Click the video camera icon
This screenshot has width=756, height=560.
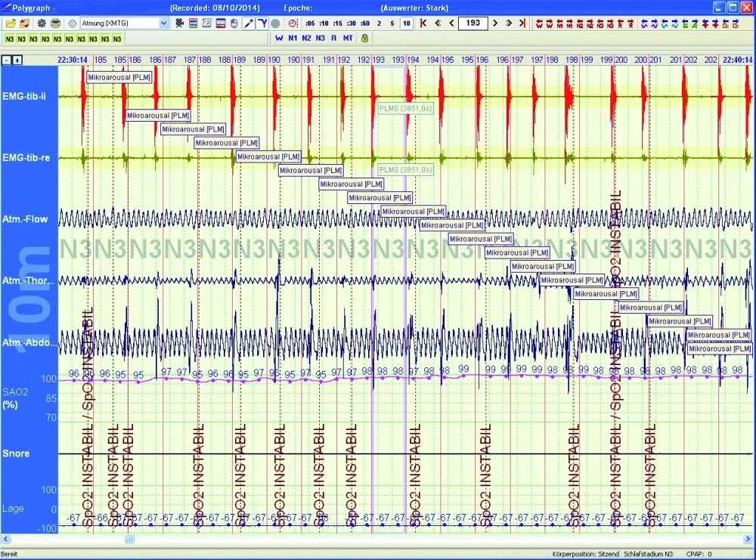[179, 23]
